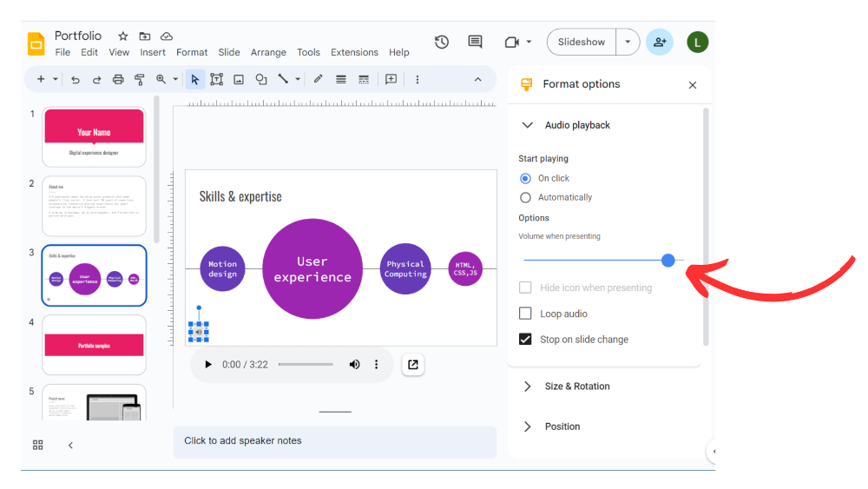Open the View menu
Screen dimensions: 868x489
(x=119, y=53)
